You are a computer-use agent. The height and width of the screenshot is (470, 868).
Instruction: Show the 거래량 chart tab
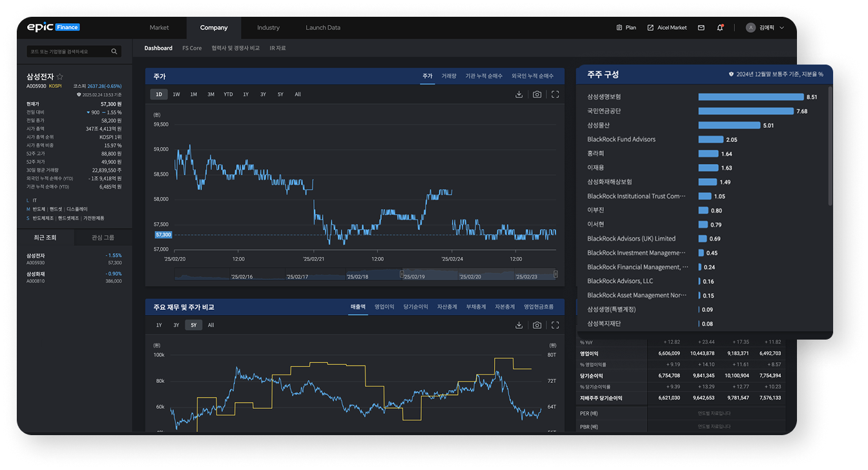pos(449,76)
